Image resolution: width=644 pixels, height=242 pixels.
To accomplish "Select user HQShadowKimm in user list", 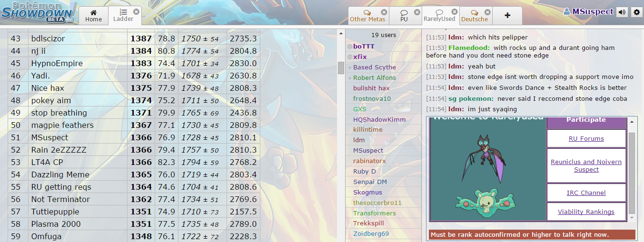I will 384,119.
